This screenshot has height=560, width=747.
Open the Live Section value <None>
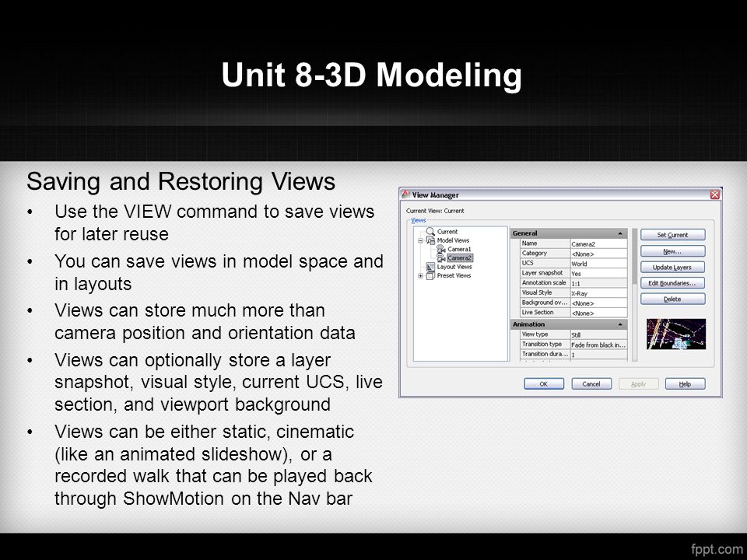[599, 313]
